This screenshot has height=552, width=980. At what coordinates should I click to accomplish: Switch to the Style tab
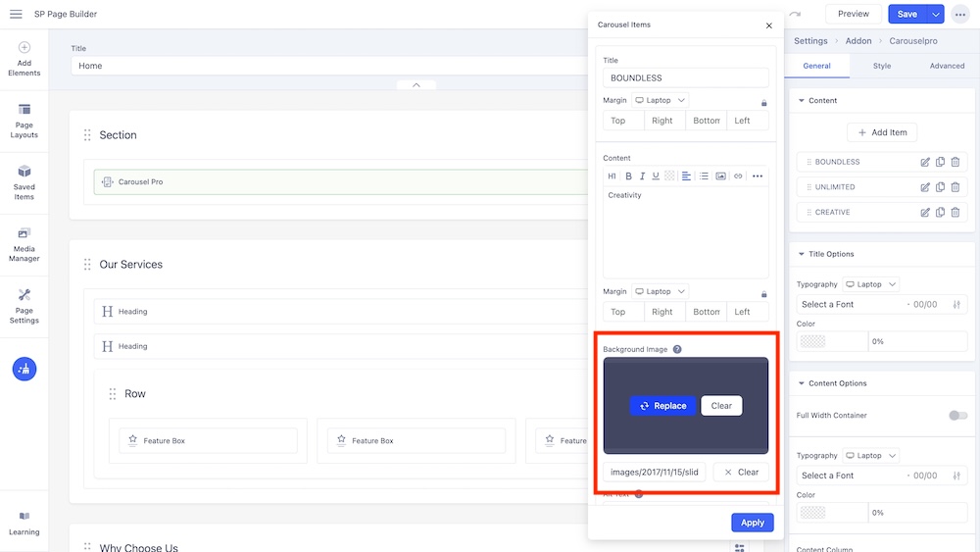click(x=882, y=66)
